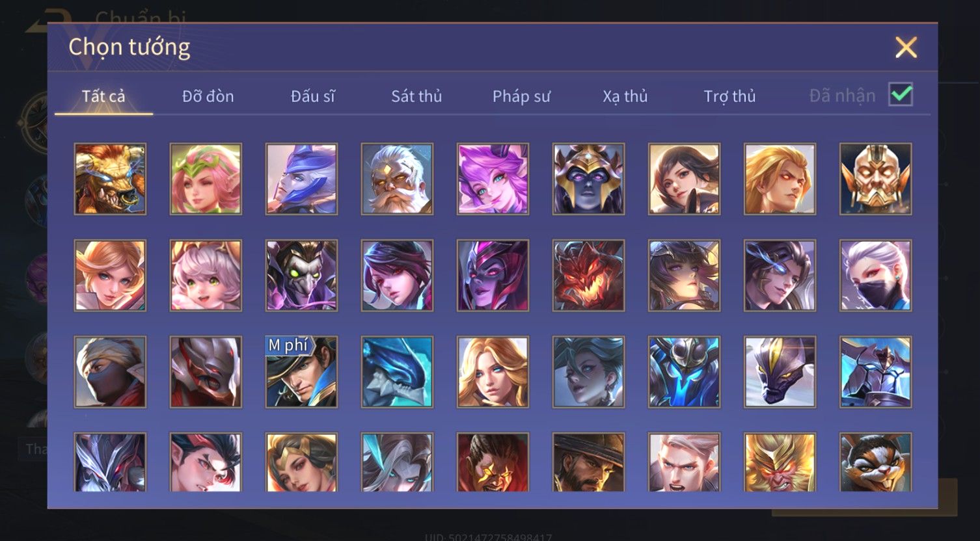Close the Chọn tướng dialog

[x=906, y=47]
